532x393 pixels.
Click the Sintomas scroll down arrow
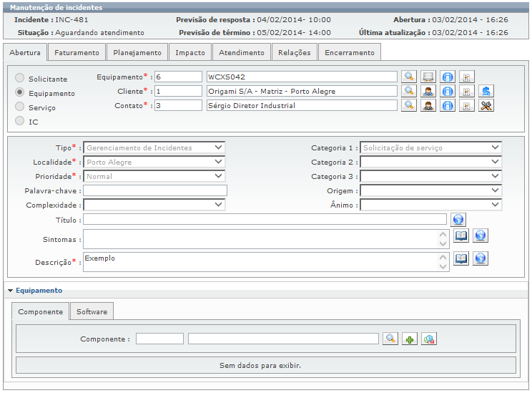(443, 243)
